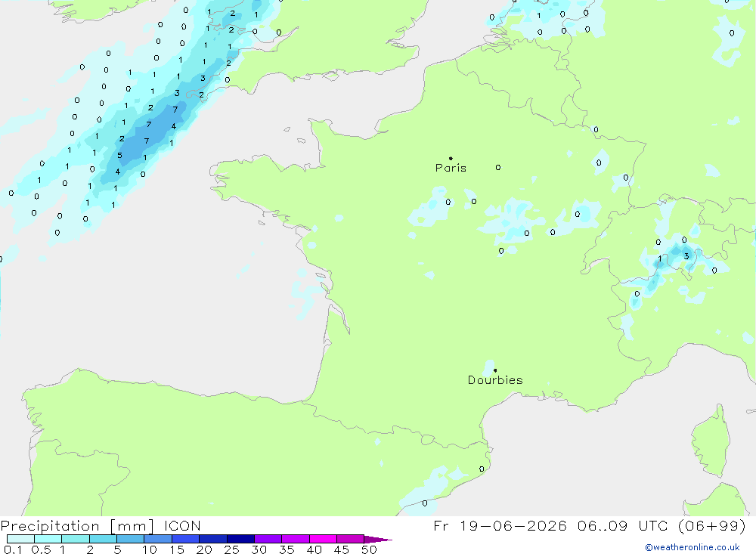Click the Paris city label
This screenshot has height=554, width=756.
point(451,168)
